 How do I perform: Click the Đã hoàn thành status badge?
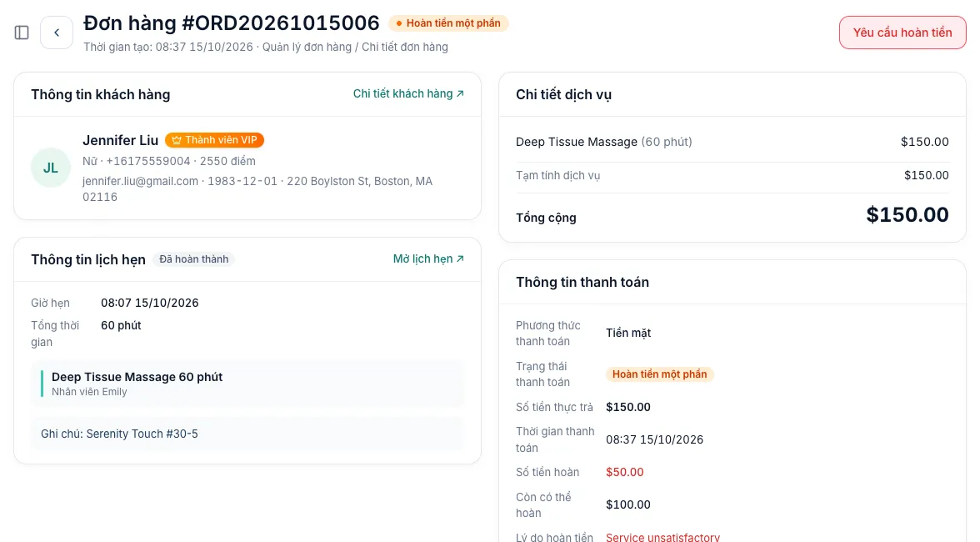(193, 259)
